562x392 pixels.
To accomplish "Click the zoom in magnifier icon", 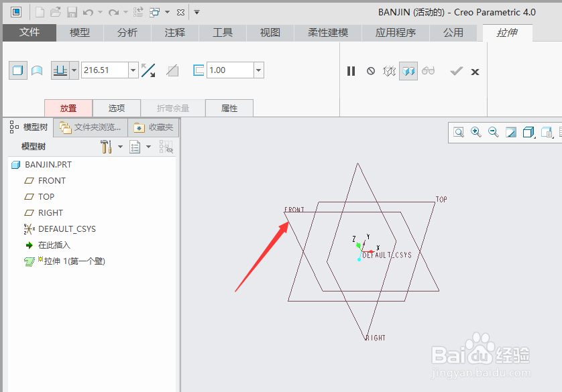I will (x=476, y=132).
